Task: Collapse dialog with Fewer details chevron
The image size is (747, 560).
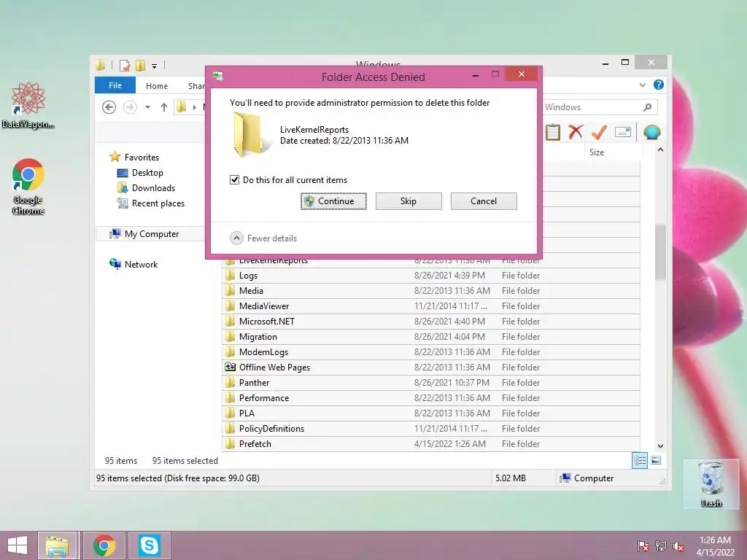Action: coord(236,238)
